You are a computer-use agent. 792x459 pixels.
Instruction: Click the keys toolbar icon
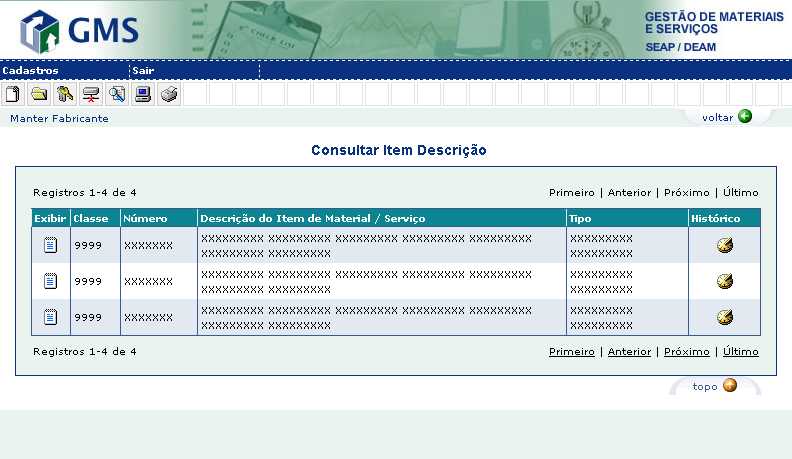pyautogui.click(x=65, y=95)
